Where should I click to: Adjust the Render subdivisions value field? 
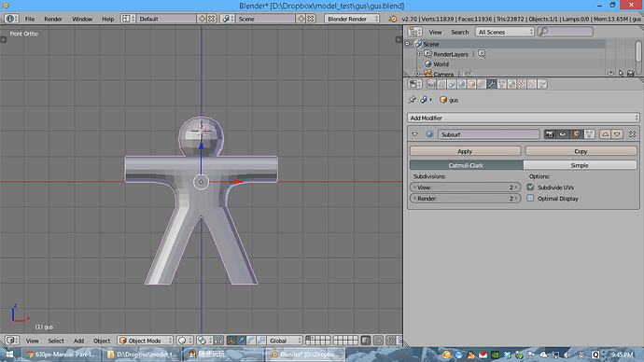(466, 198)
